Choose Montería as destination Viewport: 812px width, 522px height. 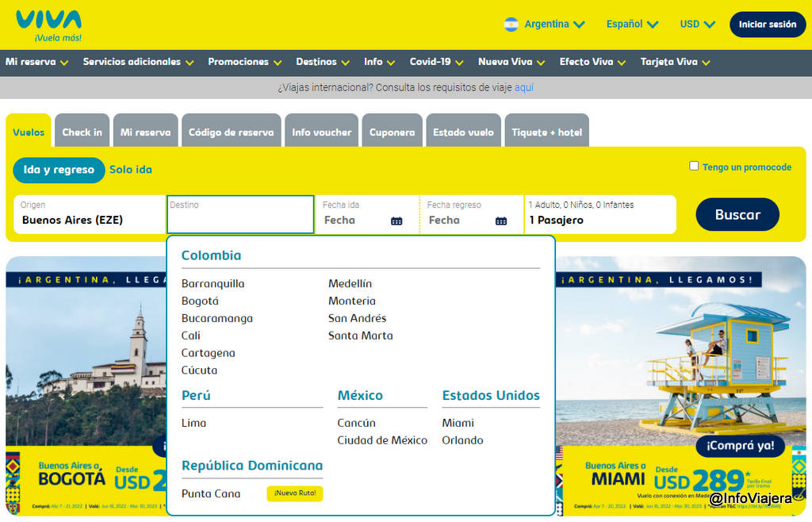(352, 301)
